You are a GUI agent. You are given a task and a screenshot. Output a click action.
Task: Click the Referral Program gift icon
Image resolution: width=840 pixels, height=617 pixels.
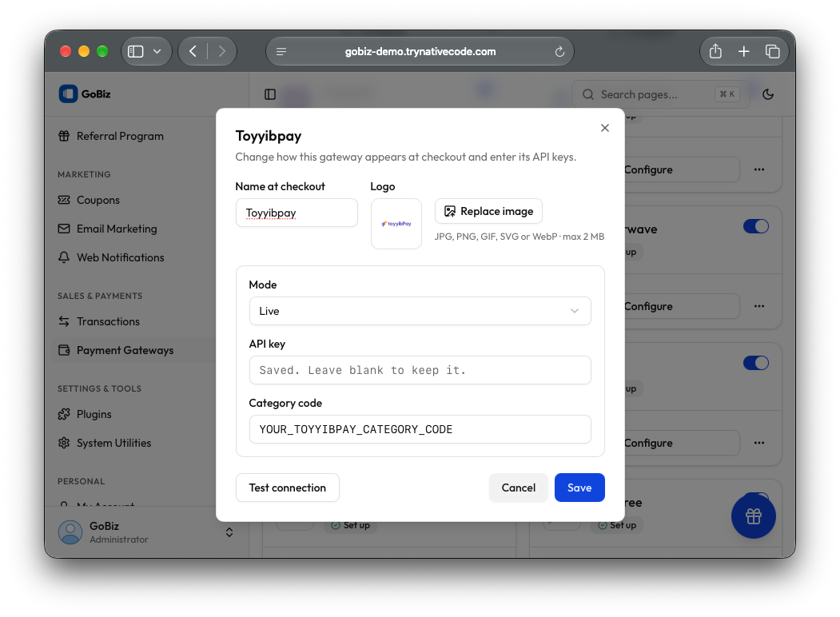point(64,136)
